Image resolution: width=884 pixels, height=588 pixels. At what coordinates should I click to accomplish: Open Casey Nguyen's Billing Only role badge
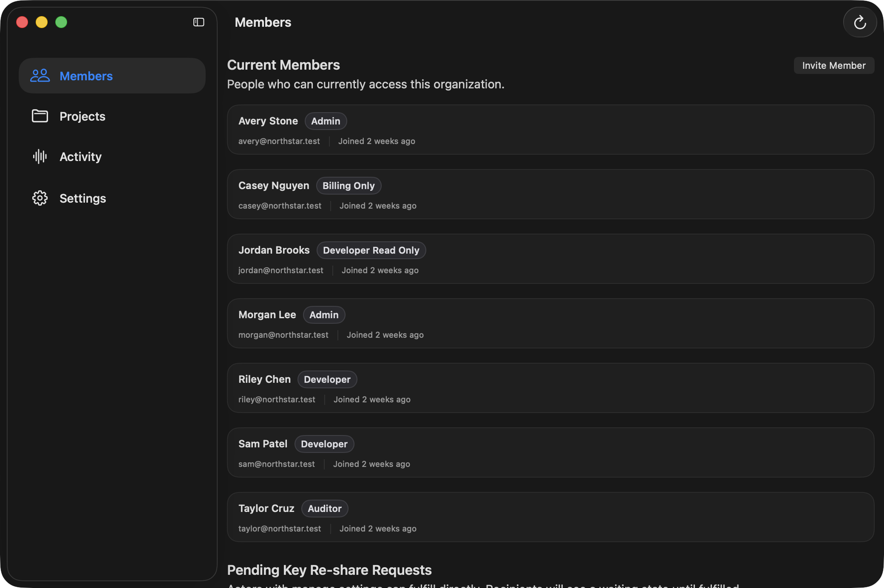pyautogui.click(x=348, y=185)
